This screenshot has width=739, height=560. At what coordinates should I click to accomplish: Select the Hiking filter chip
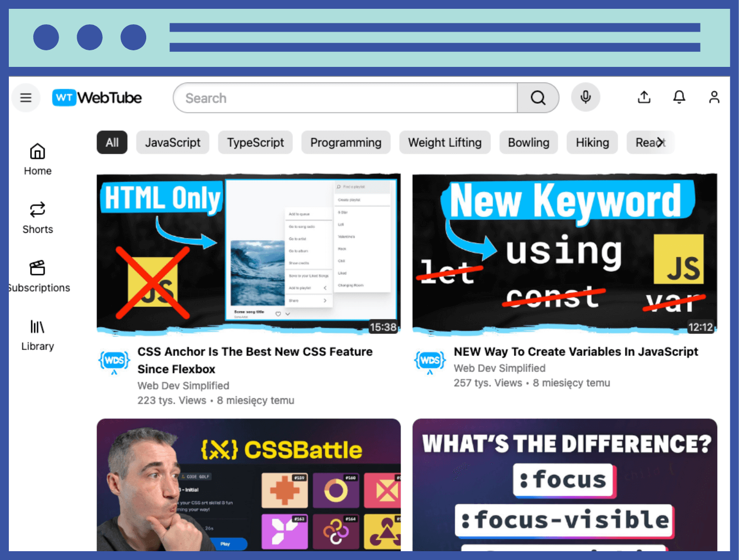click(592, 143)
